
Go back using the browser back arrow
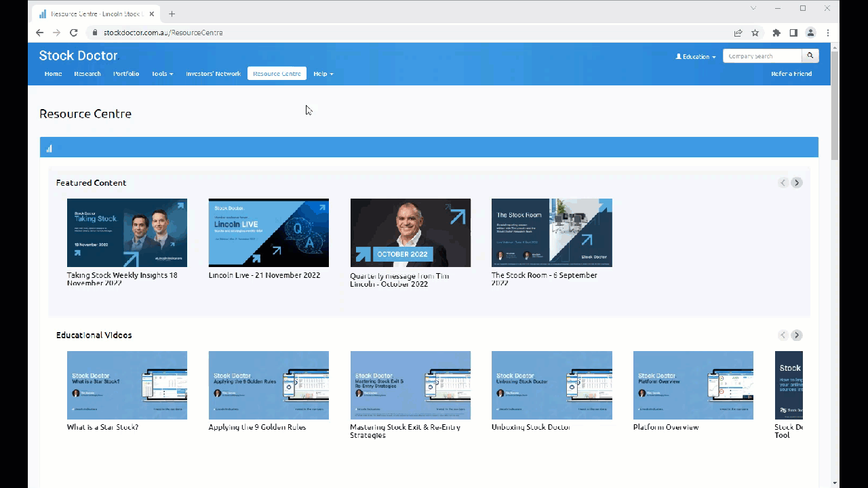(39, 33)
